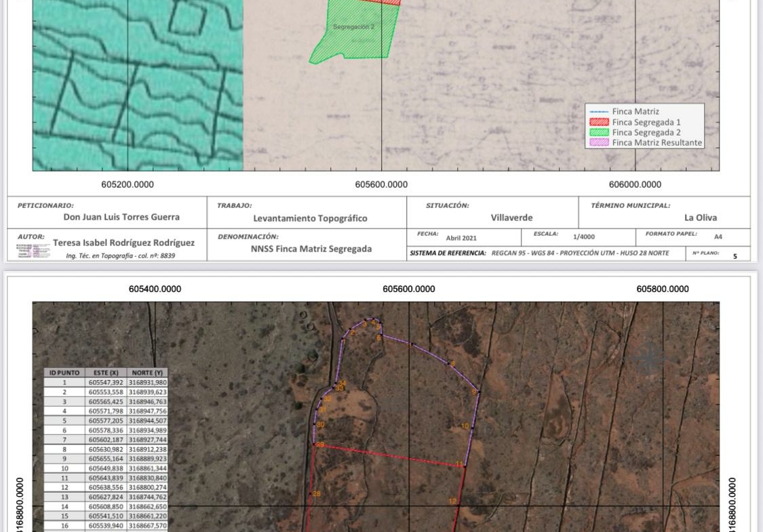The width and height of the screenshot is (763, 532).
Task: Click the ID PUNTO column header
Action: pos(64,373)
